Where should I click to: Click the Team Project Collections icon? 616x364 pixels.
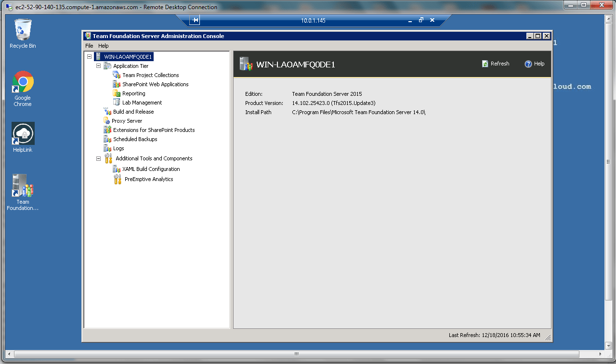[x=116, y=75]
